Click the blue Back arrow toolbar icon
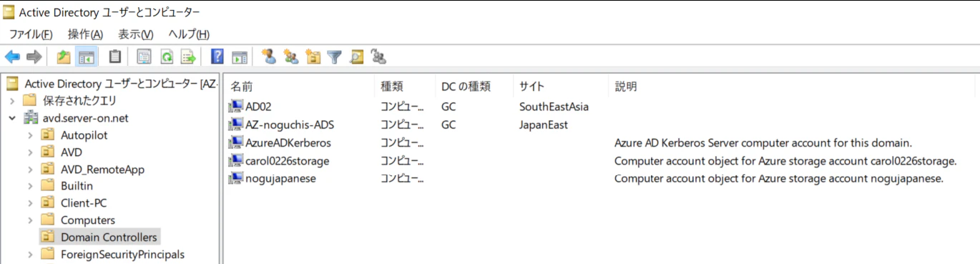Screen dimensions: 980x264 tap(12, 57)
